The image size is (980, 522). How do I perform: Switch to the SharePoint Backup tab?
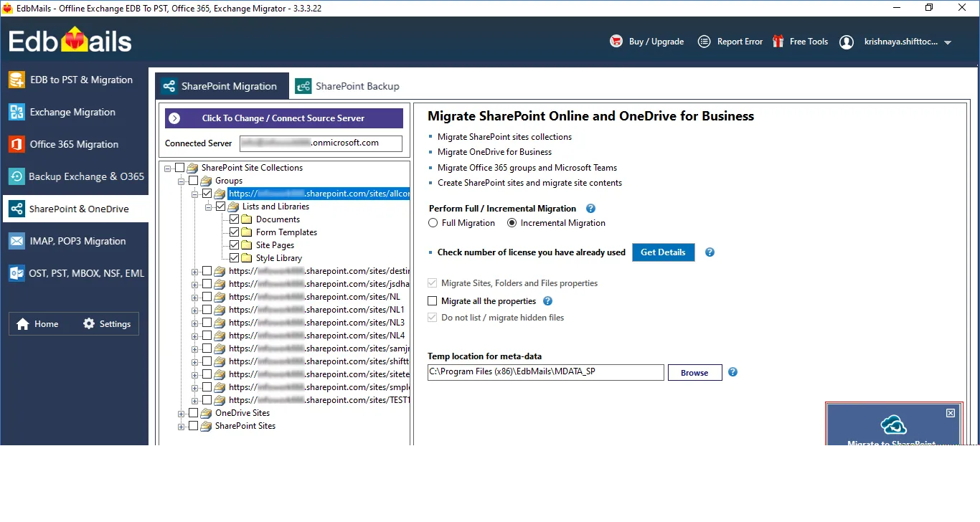pyautogui.click(x=348, y=86)
